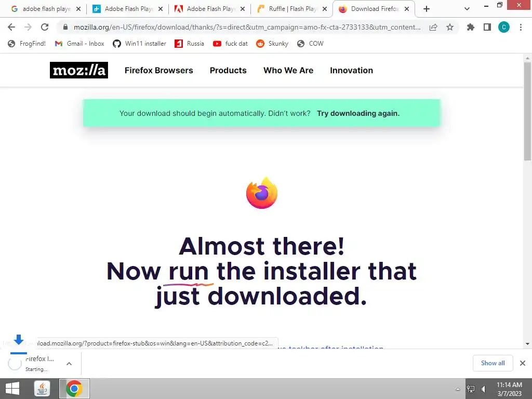The height and width of the screenshot is (399, 532).
Task: Click the scrollbar down arrow
Action: [527, 344]
